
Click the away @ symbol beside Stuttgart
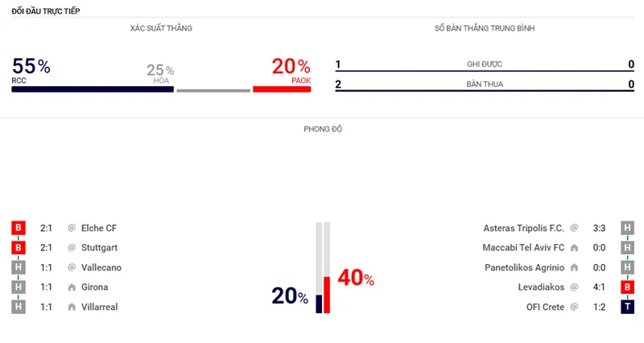[72, 248]
